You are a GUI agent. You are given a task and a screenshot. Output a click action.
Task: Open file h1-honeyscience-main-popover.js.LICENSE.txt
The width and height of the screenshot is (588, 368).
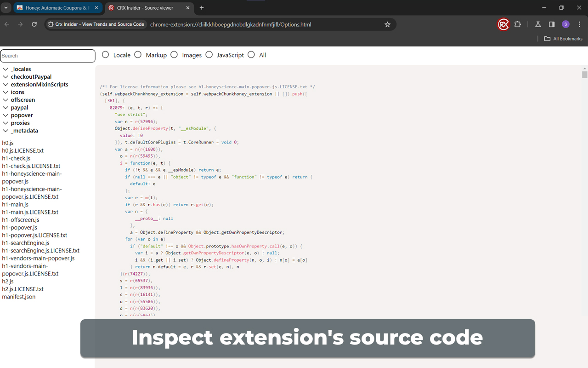(x=32, y=193)
